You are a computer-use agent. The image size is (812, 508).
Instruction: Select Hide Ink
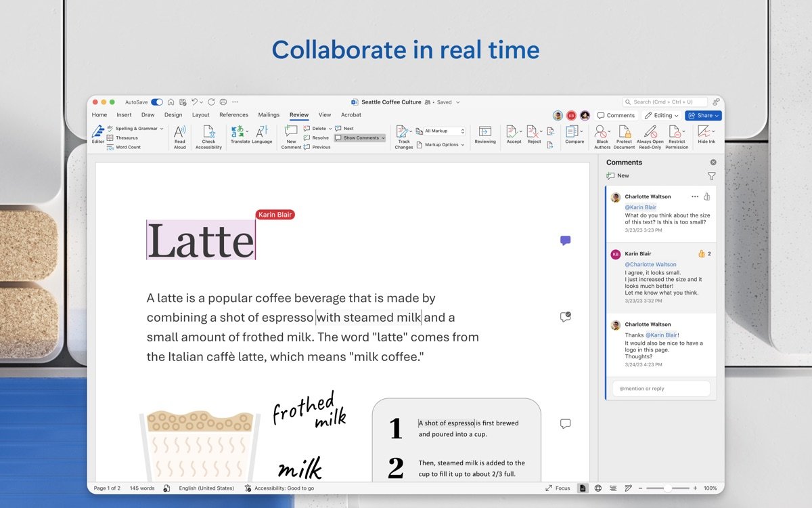point(706,136)
